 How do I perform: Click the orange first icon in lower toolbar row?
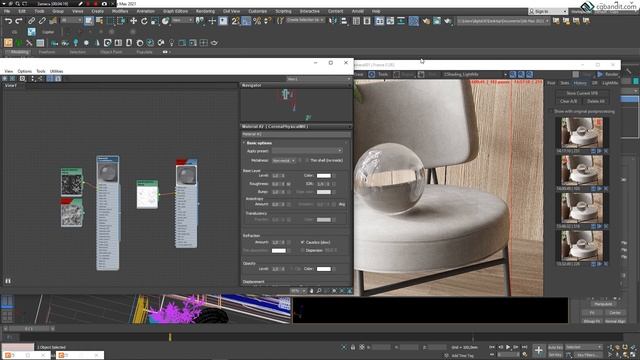point(8,42)
